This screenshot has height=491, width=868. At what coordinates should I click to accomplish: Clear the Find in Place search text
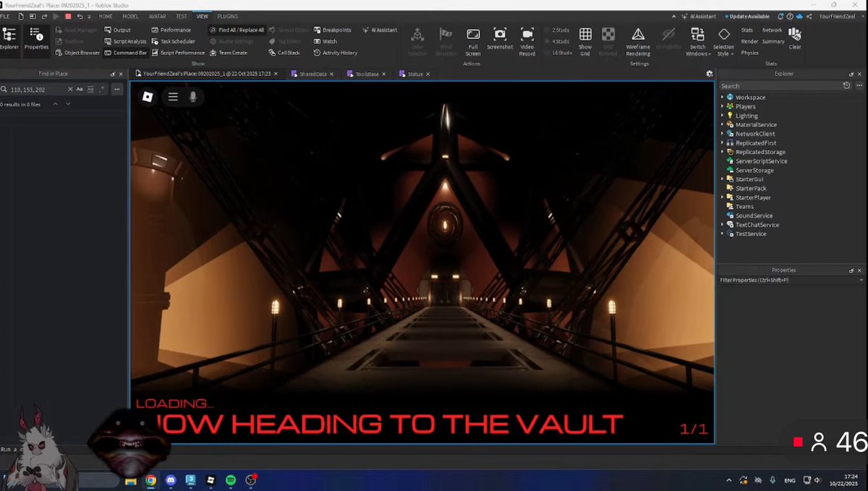coord(70,89)
